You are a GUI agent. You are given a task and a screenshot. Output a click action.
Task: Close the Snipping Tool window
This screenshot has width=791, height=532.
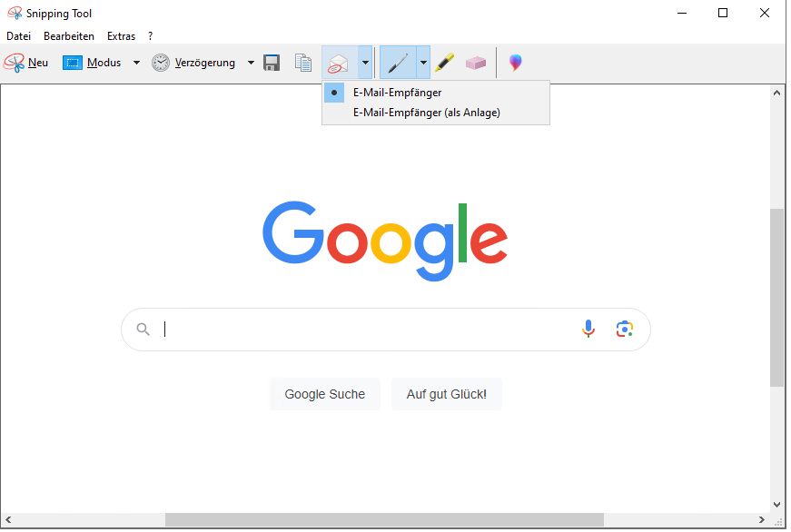click(x=765, y=13)
